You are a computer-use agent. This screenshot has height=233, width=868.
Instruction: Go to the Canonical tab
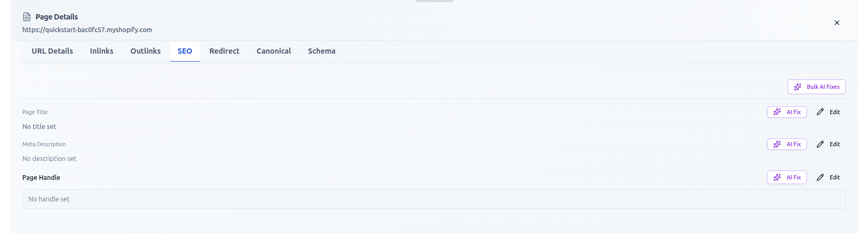273,51
